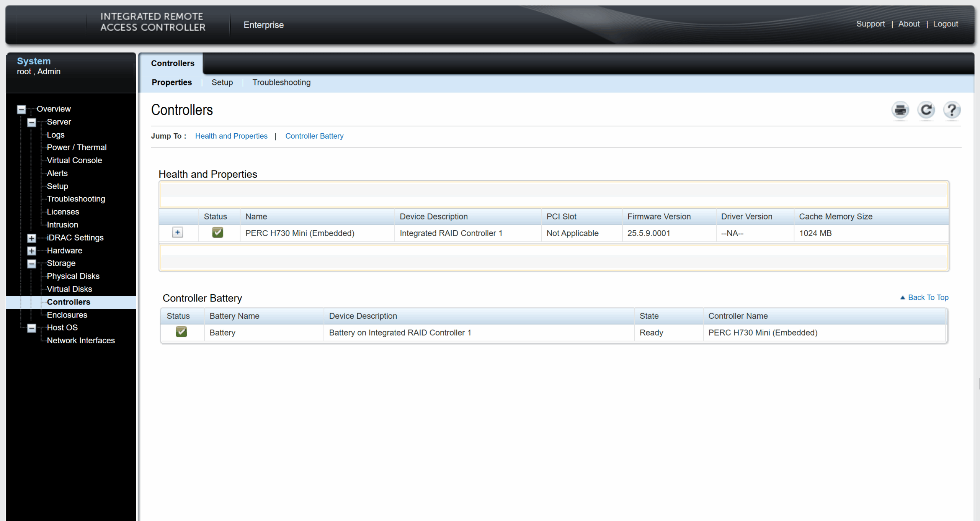The width and height of the screenshot is (980, 521).
Task: Expand PERC H730 Mini controller row details
Action: pos(178,233)
